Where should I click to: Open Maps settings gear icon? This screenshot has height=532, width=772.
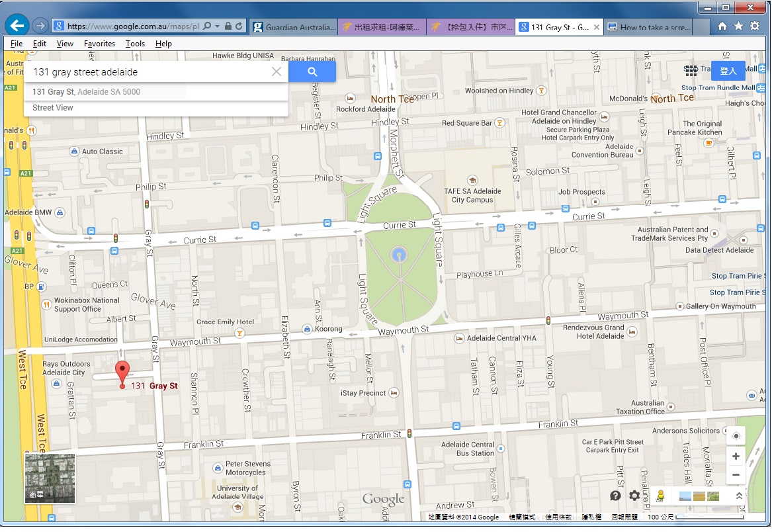[634, 496]
